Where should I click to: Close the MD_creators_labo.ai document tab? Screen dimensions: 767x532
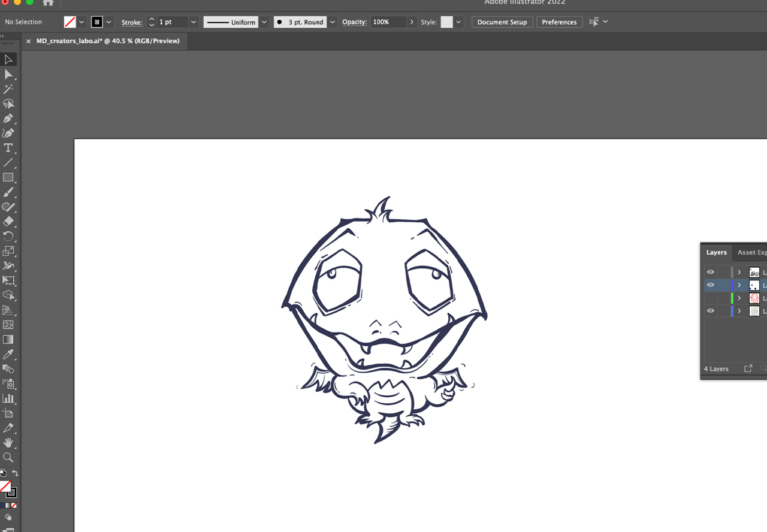28,41
